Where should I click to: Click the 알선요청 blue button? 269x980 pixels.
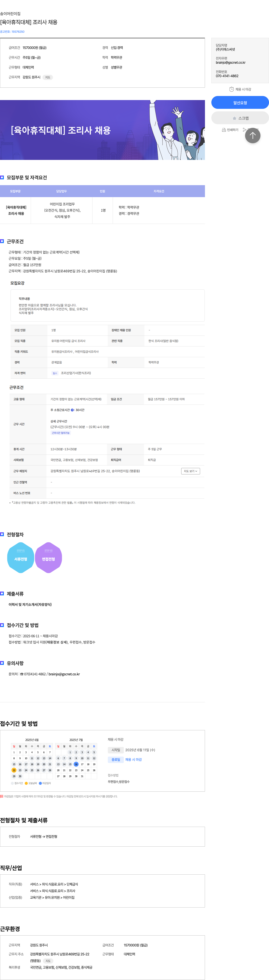pos(240,102)
